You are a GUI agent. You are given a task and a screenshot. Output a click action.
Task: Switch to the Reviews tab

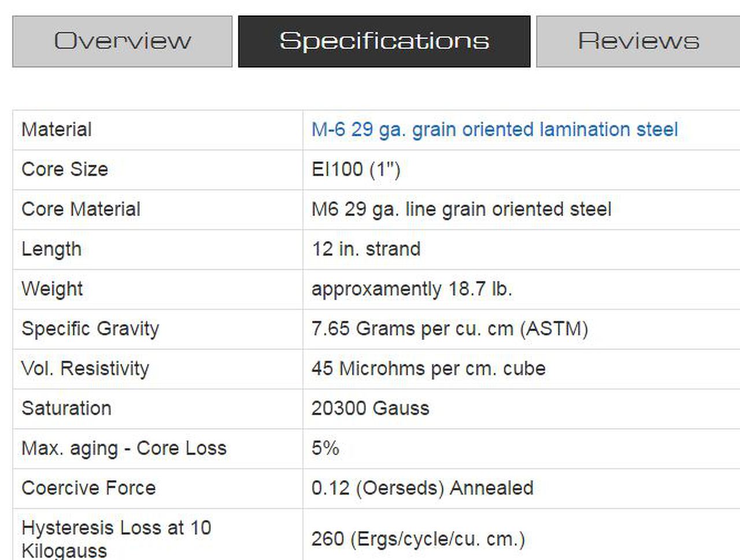click(x=638, y=42)
